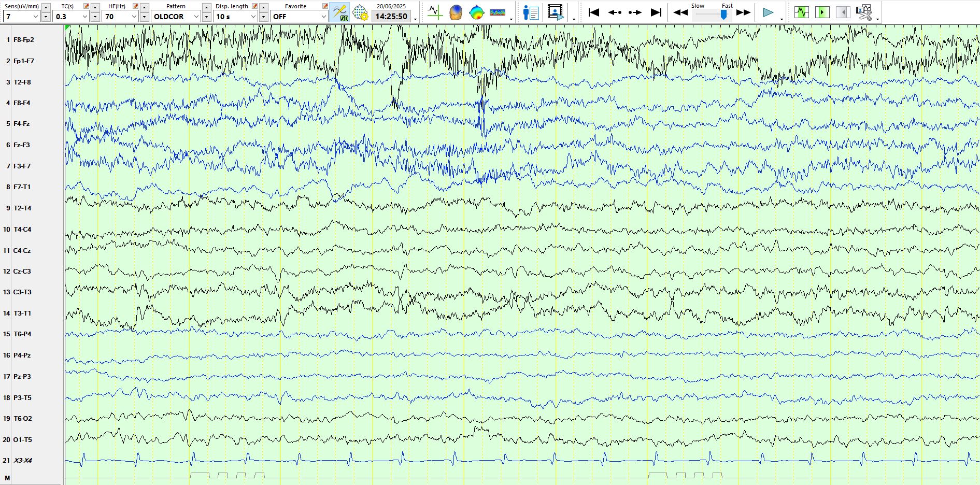Select channel label T3-T1

click(22, 313)
